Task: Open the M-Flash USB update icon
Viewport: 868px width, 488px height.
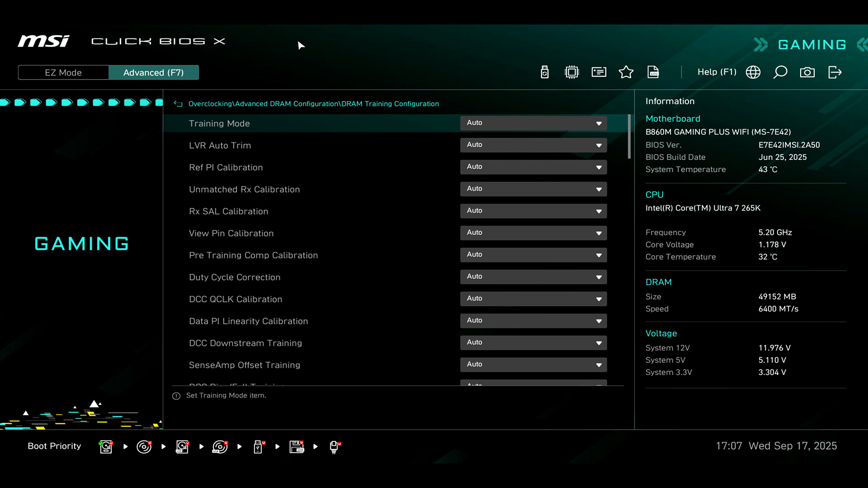Action: [x=545, y=72]
